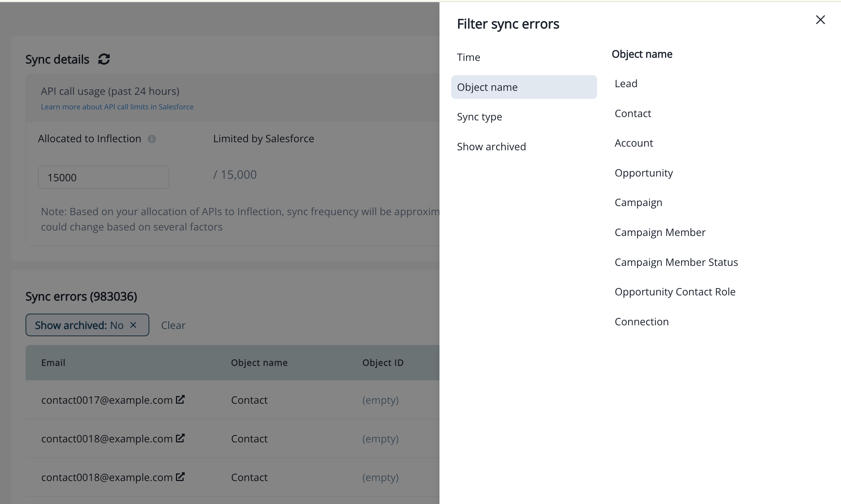Choose Contact object name option
Viewport: 841px width, 504px height.
[633, 113]
